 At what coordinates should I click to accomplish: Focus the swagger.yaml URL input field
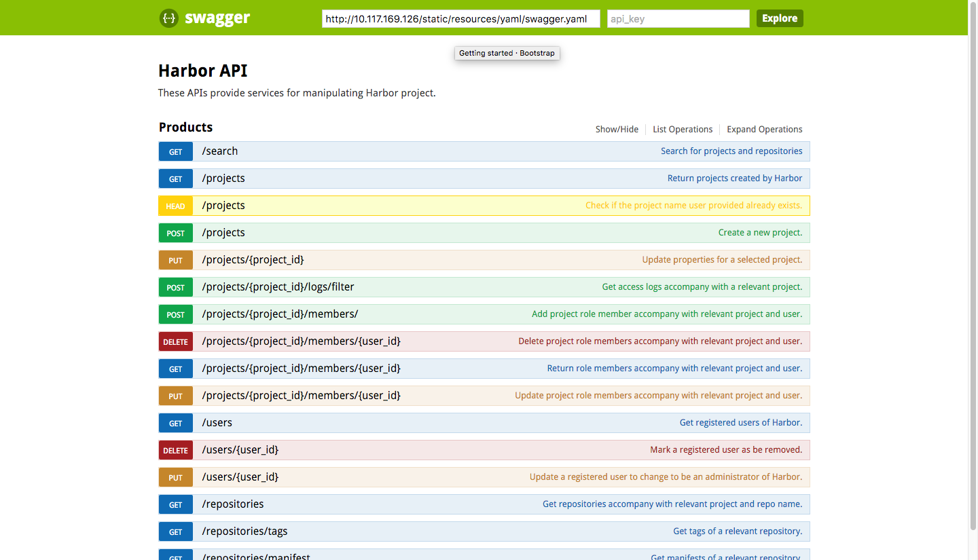point(461,19)
